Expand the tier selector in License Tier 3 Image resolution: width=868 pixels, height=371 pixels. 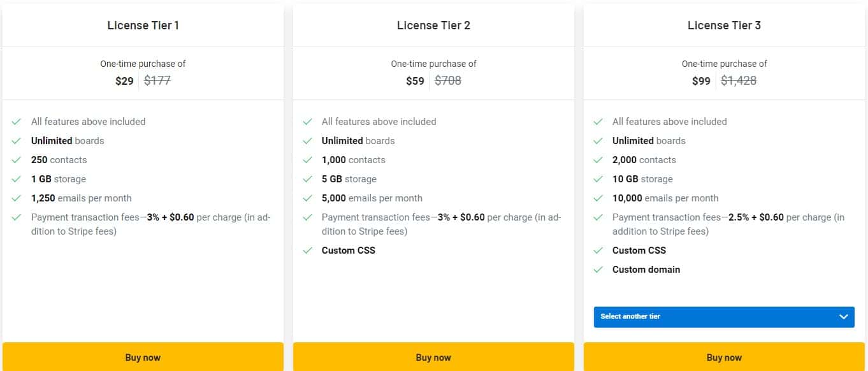724,317
